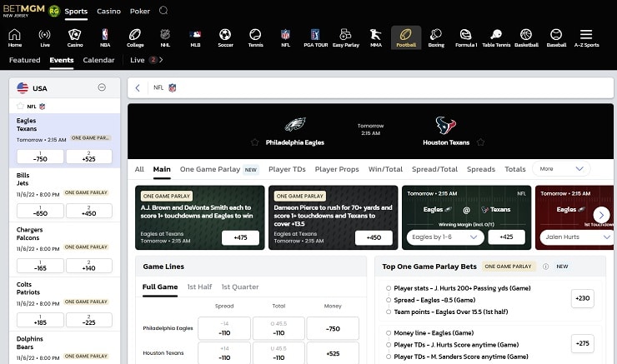Select Spread Eagles -8.5 radio option
The height and width of the screenshot is (364, 617).
(x=389, y=300)
